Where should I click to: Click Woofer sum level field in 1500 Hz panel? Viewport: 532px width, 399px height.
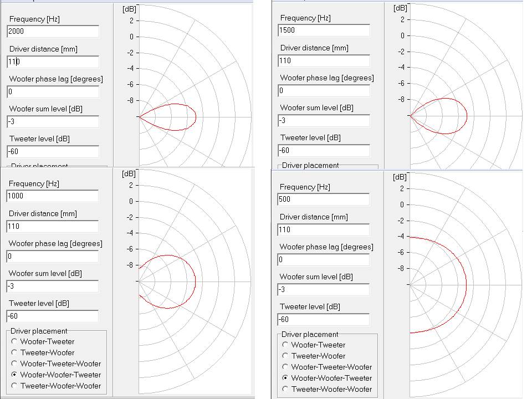click(x=324, y=120)
